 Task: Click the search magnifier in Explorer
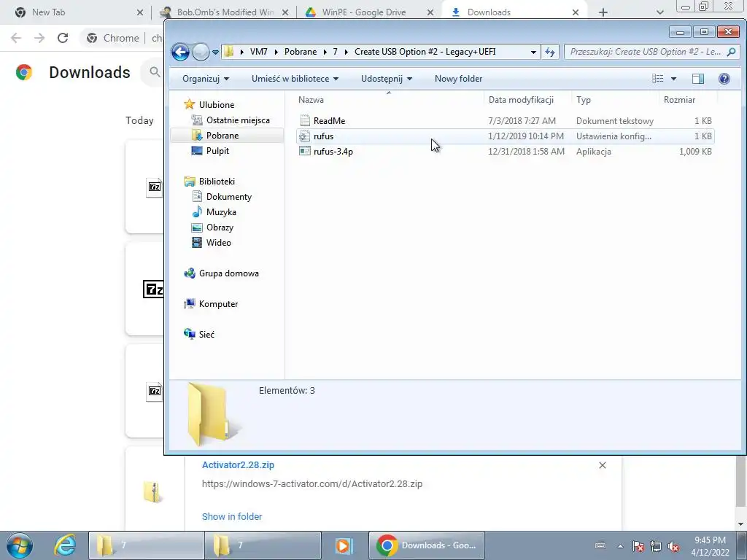(x=731, y=52)
